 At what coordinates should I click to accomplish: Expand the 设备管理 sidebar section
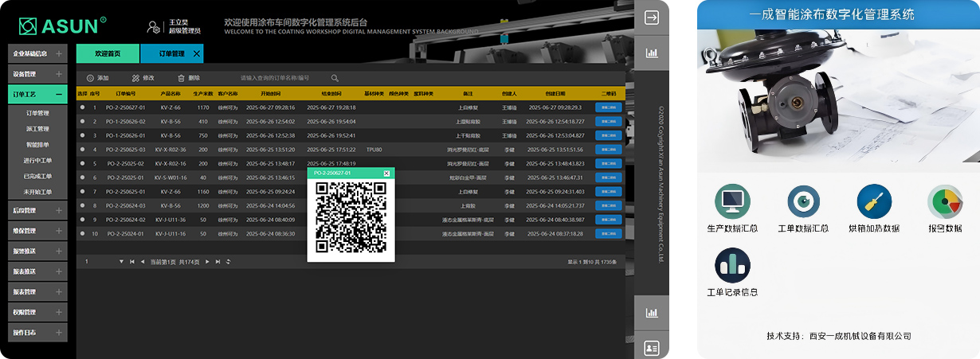point(59,74)
